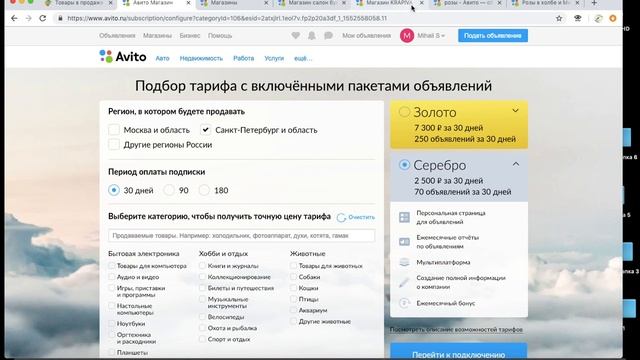Screen dimensions: 640x360
Task: Close the Авито Магазин browser tab
Action: point(188,3)
